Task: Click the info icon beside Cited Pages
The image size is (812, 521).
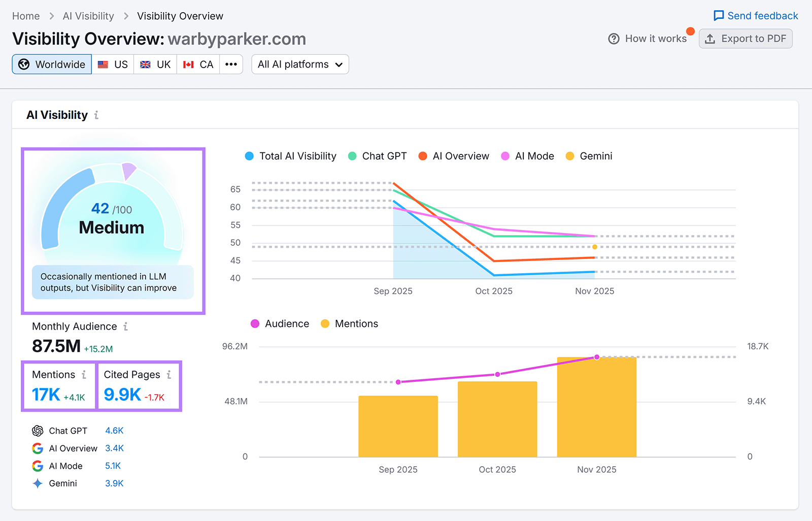Action: (168, 374)
